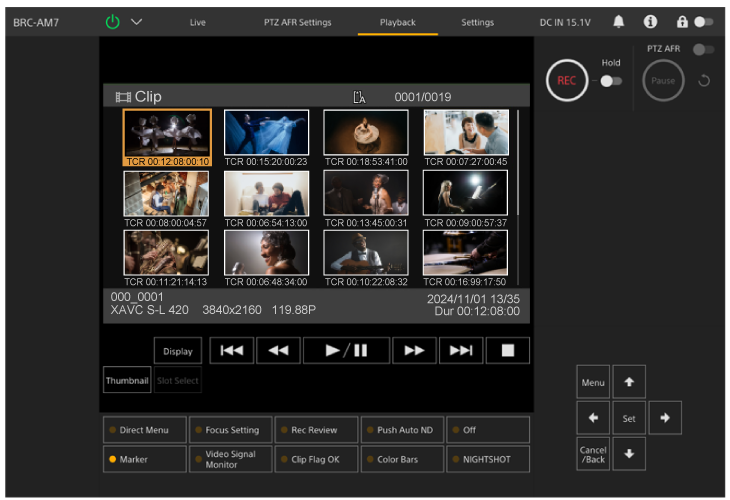The image size is (730, 500).
Task: Expand the power dropdown chevron
Action: 137,22
